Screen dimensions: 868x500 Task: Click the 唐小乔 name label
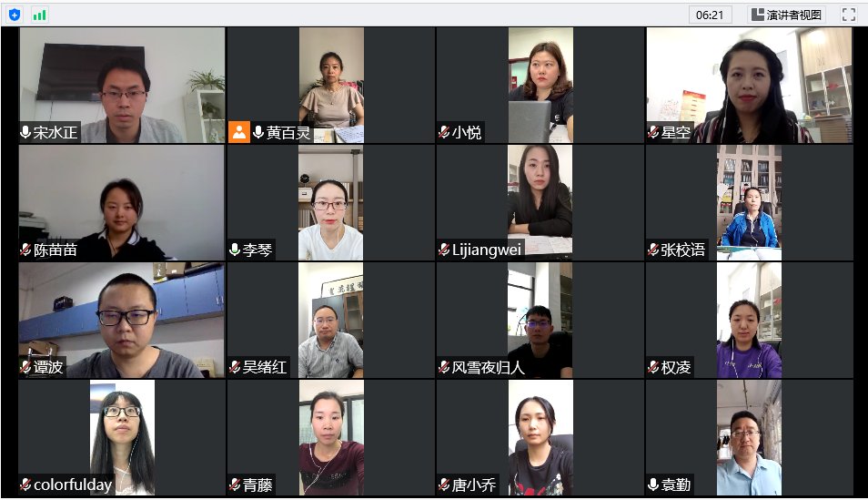tap(474, 485)
